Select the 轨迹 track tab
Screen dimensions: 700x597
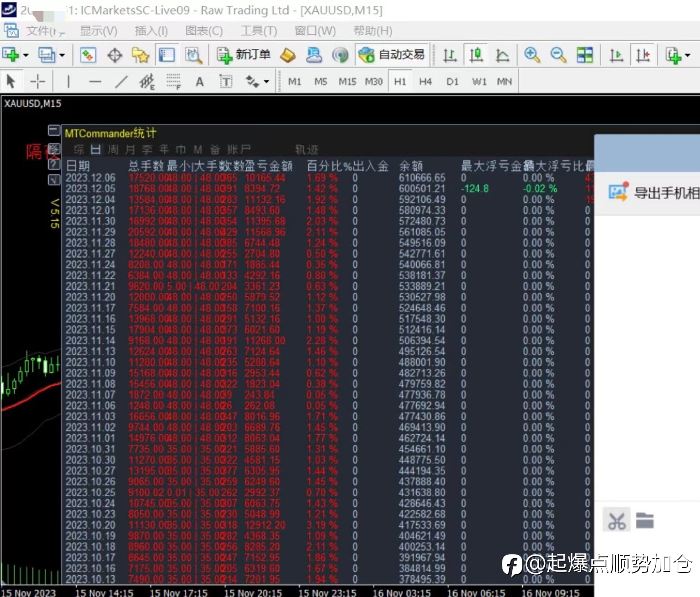point(307,149)
